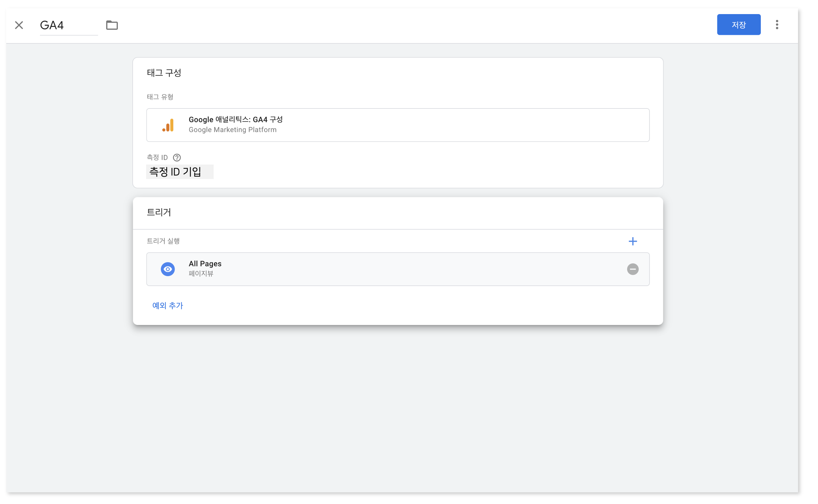Click the folder icon next to GA4
The height and width of the screenshot is (504, 818).
coord(112,25)
